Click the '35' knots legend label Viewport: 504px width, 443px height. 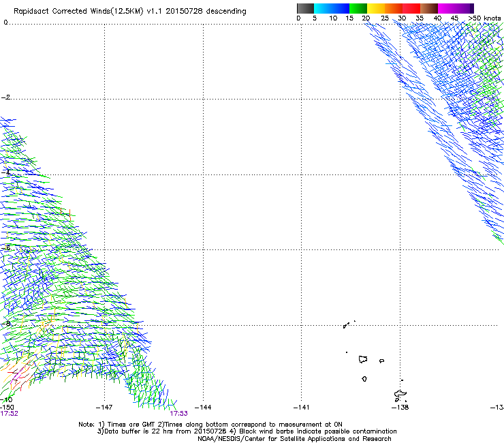420,18
